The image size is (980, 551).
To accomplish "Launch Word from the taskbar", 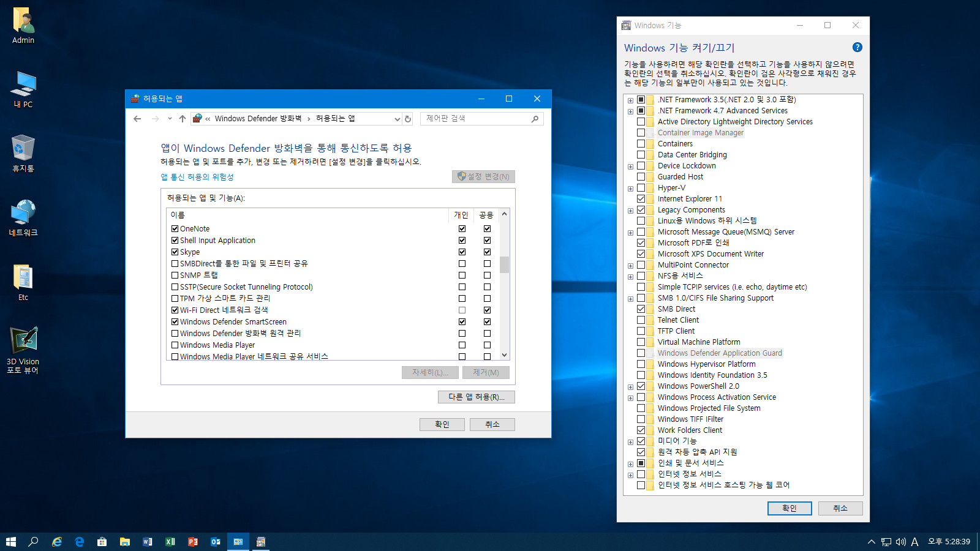I will (148, 542).
